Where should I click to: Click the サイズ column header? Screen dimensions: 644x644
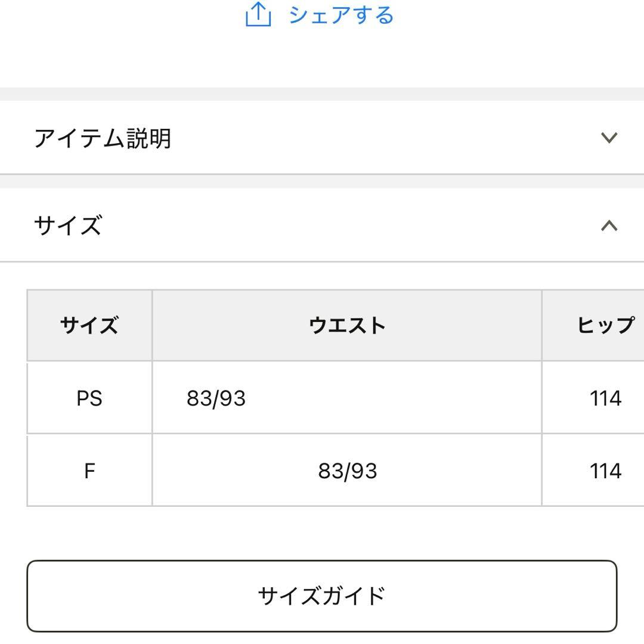89,325
